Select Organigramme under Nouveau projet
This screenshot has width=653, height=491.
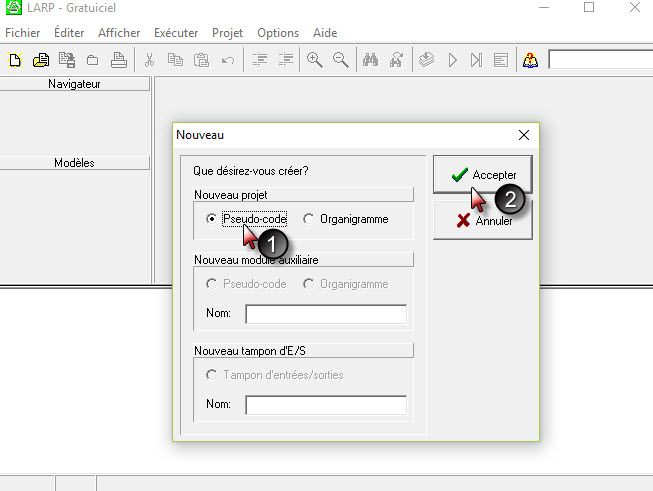(x=346, y=219)
